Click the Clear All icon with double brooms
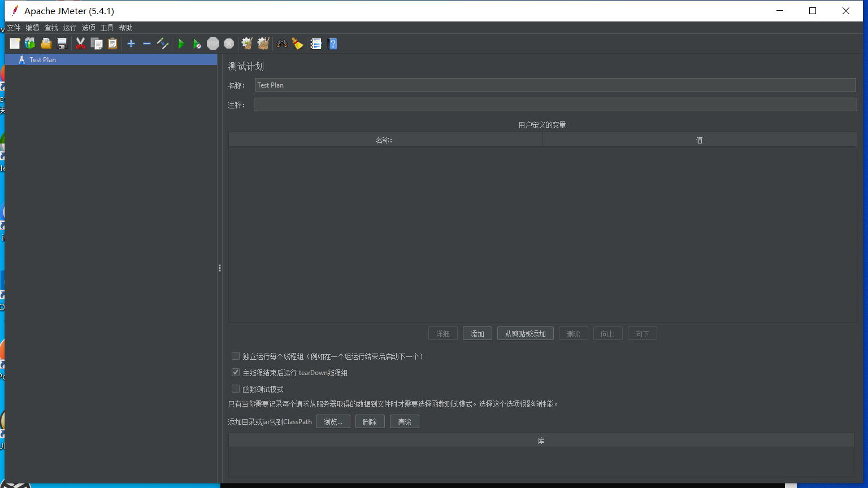Screen dimensions: 868x488 tap(263, 43)
